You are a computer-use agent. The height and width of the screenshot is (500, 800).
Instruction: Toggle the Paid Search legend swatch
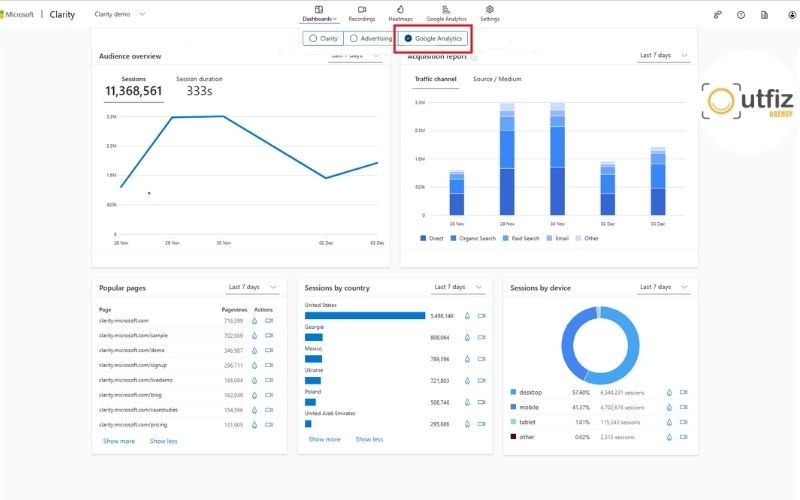pos(506,238)
